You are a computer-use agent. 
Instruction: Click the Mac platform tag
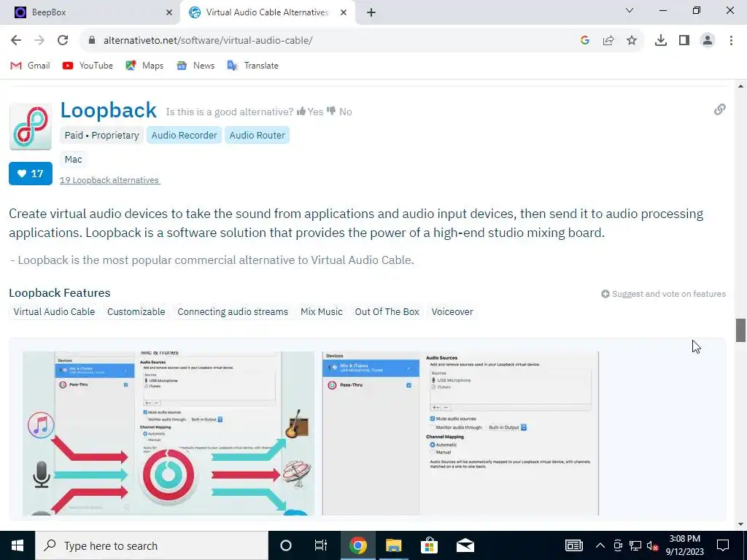tap(74, 160)
